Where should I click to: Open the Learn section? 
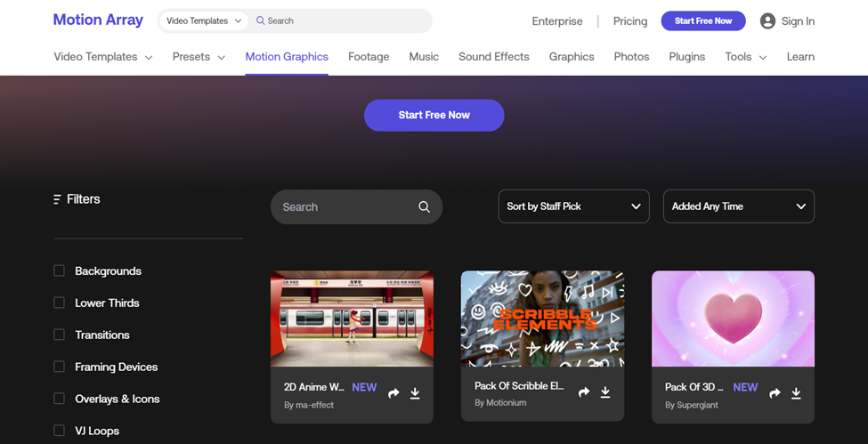pyautogui.click(x=800, y=56)
